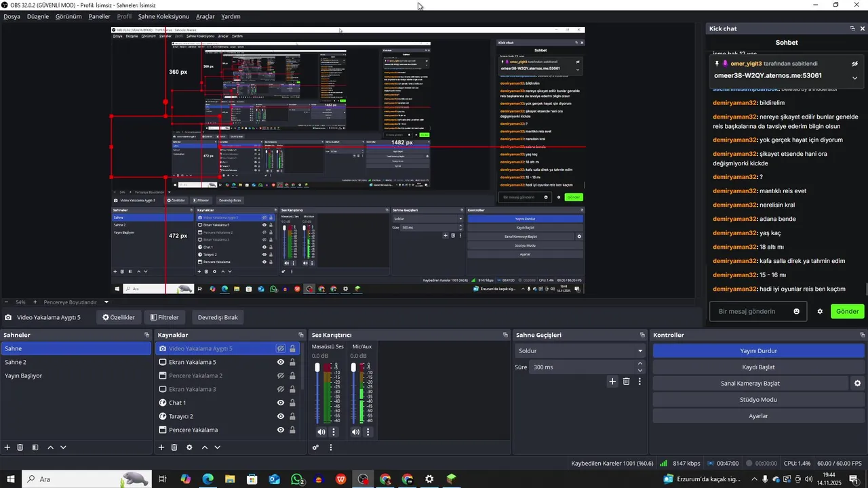This screenshot has height=488, width=868.
Task: Open advanced audio properties gears icon
Action: point(316,447)
